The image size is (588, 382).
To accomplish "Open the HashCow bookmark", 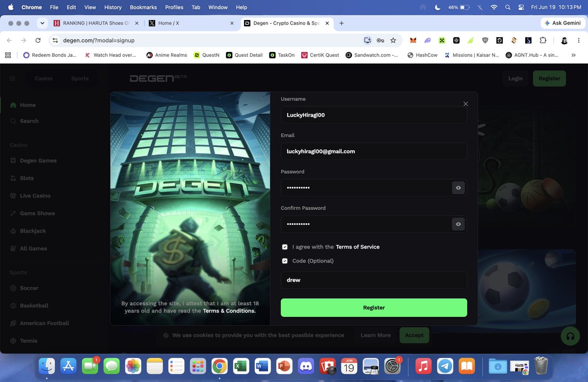I will click(x=422, y=55).
